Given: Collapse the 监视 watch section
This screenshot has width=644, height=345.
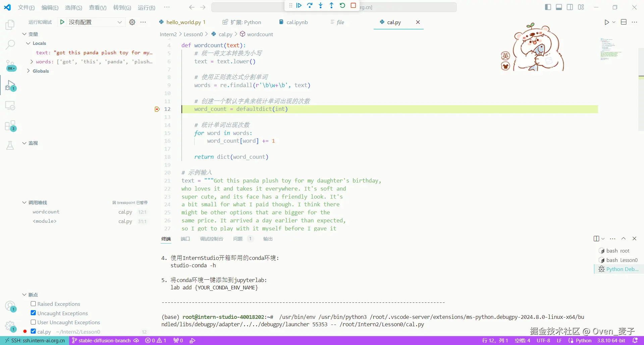Looking at the screenshot, I should click(x=24, y=143).
